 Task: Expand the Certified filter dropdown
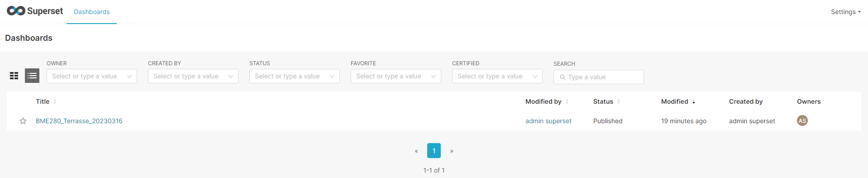click(497, 76)
